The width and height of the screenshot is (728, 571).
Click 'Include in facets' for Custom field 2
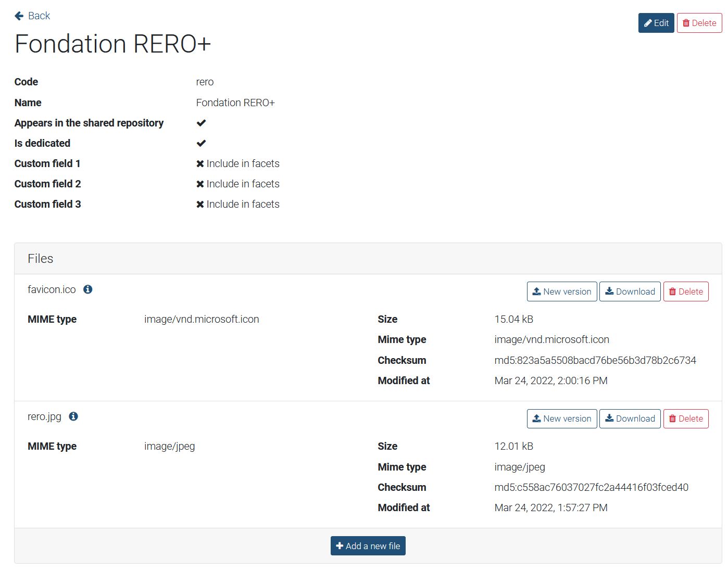tap(243, 184)
